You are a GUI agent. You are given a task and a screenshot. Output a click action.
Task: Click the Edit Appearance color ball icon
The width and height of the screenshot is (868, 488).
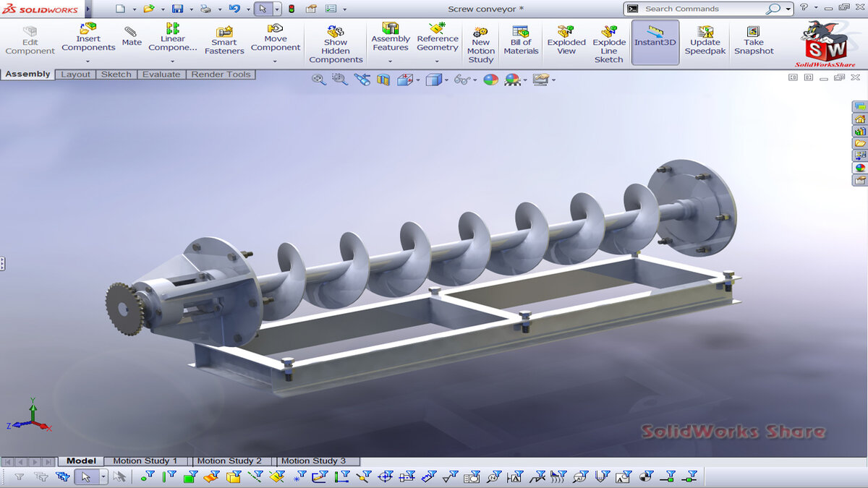tap(490, 80)
